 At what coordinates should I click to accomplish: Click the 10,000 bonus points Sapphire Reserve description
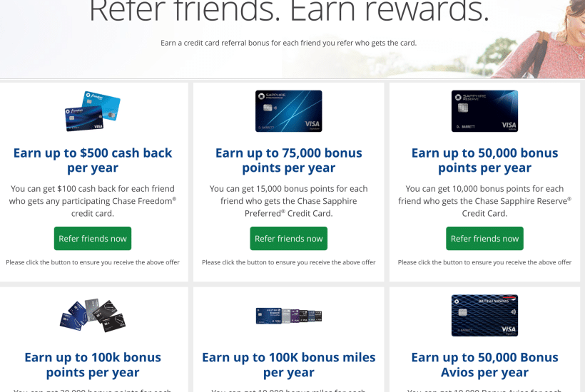point(484,201)
